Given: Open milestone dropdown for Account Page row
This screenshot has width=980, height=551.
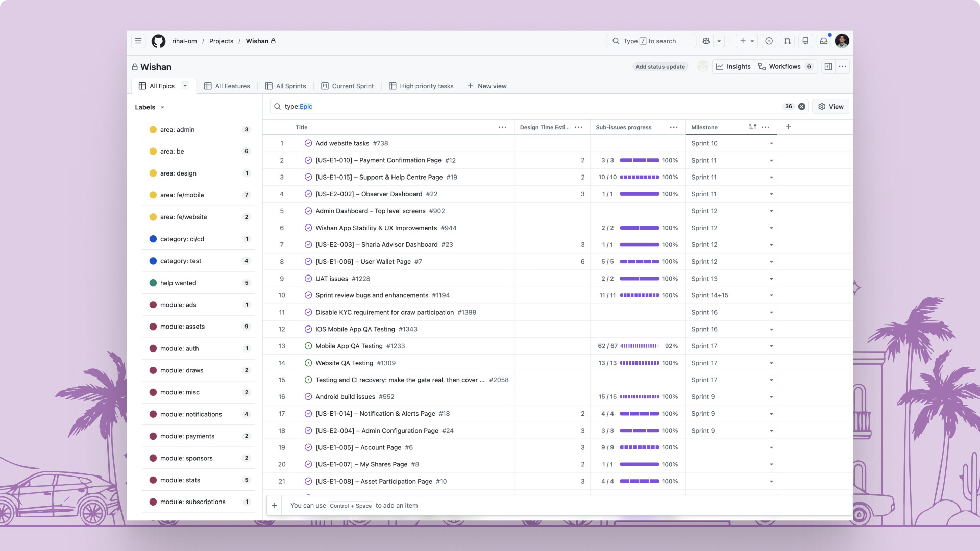Looking at the screenshot, I should click(x=771, y=447).
